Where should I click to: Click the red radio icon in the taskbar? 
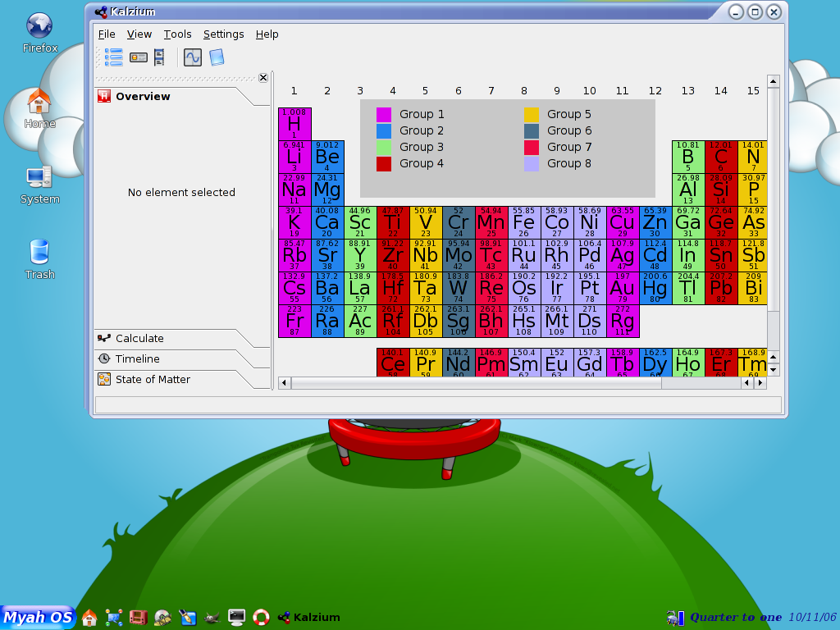pos(138,618)
